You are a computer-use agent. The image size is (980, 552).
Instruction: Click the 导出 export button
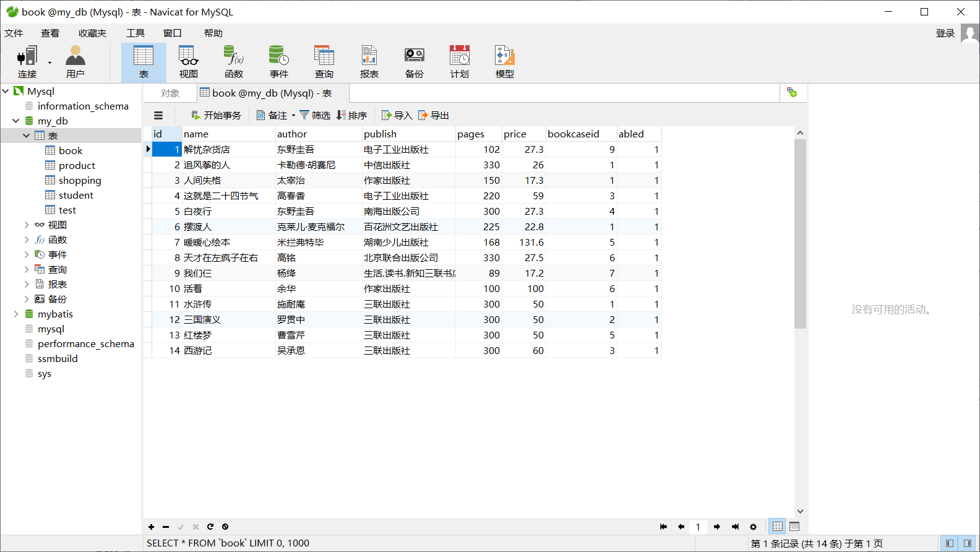(434, 115)
